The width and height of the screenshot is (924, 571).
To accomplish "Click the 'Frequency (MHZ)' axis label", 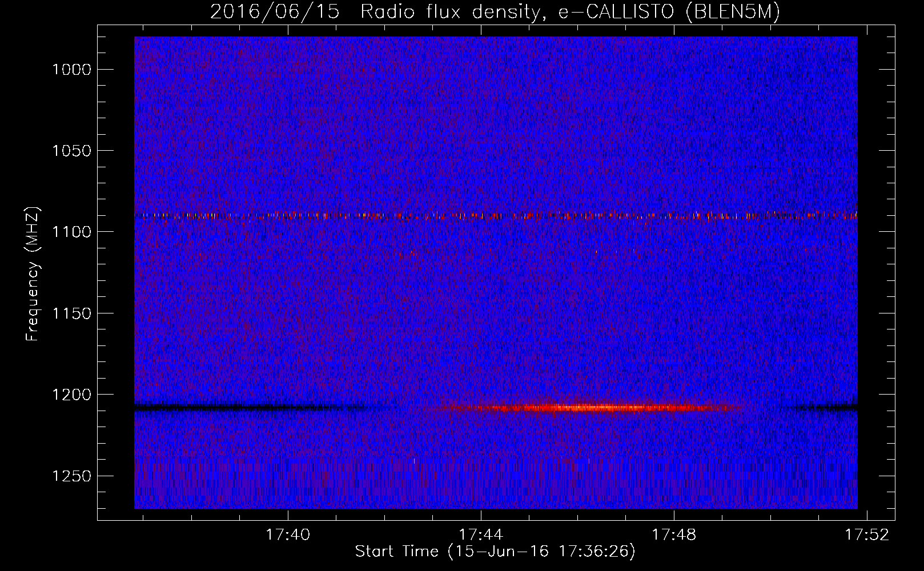I will coord(33,274).
